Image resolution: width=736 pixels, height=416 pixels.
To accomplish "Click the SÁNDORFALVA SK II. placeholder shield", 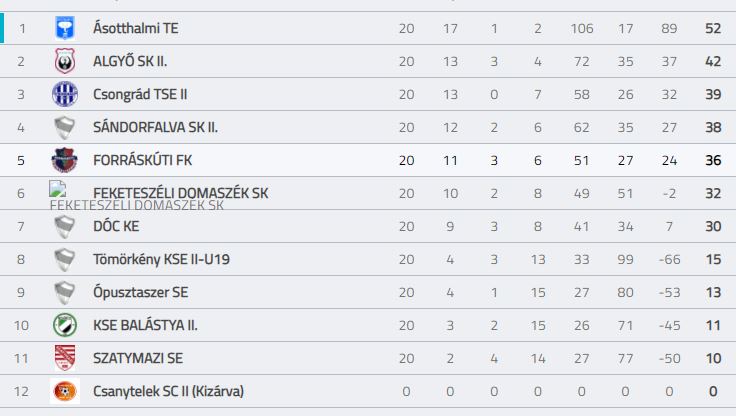I will click(x=65, y=127).
